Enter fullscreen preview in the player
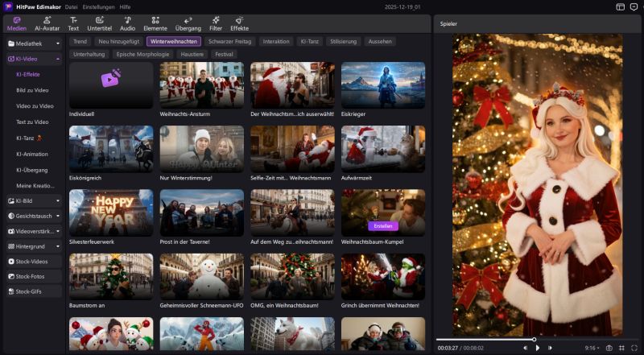This screenshot has height=355, width=644. [x=634, y=348]
